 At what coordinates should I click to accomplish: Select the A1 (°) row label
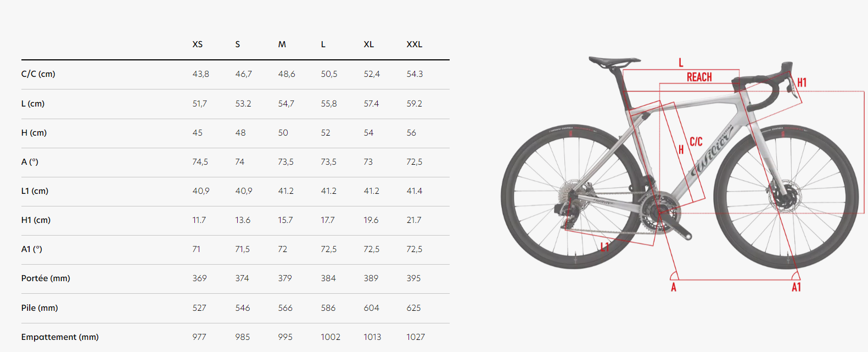tap(32, 249)
